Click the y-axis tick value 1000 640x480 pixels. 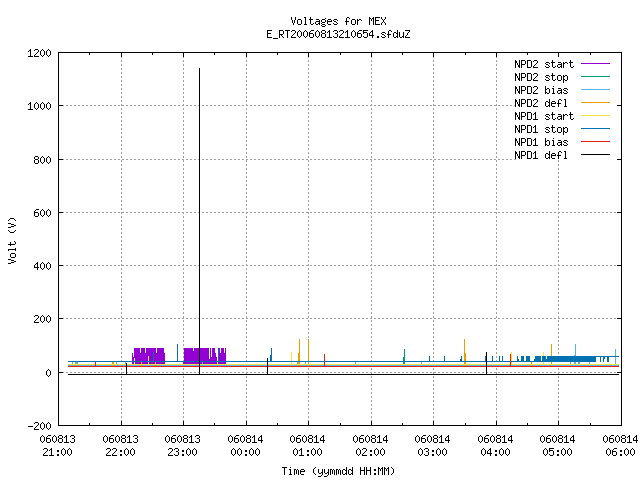click(39, 107)
